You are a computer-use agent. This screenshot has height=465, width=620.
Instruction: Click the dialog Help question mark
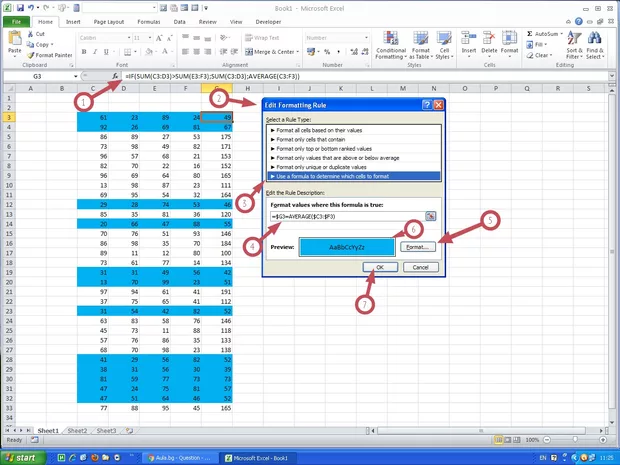(427, 105)
